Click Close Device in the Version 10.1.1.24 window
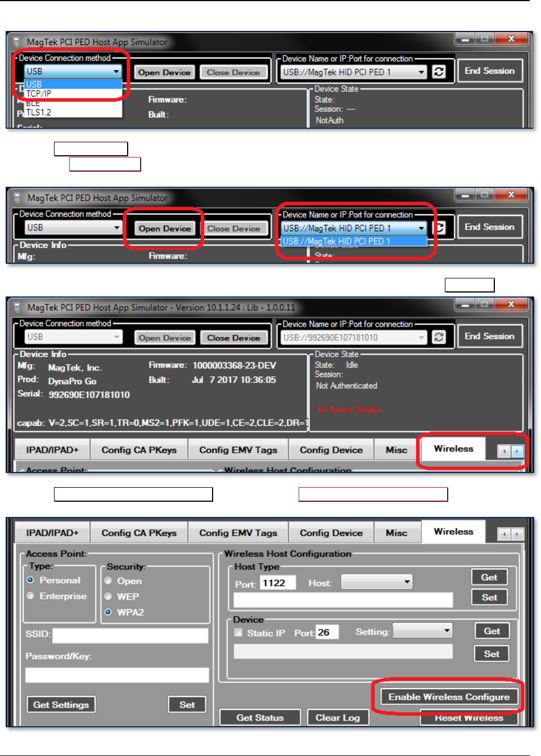The width and height of the screenshot is (541, 756). (x=233, y=338)
